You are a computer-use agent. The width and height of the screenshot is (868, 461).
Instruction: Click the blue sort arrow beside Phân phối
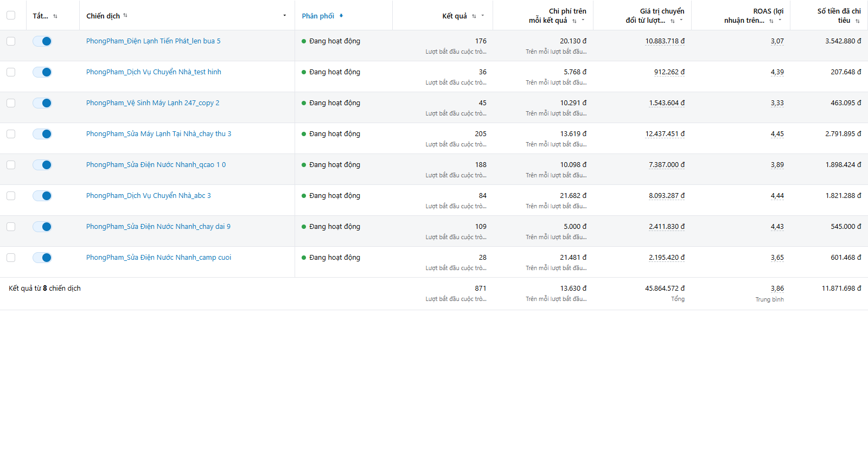pos(341,16)
